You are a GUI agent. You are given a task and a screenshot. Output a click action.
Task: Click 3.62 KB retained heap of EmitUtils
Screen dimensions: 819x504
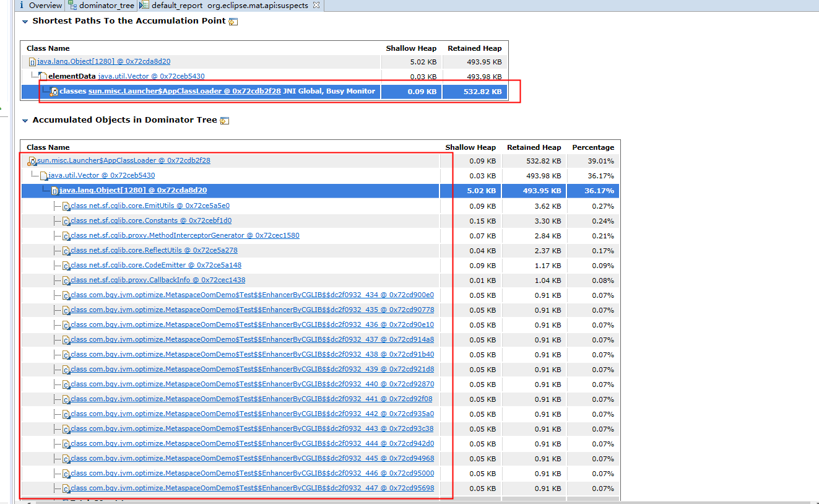click(548, 206)
